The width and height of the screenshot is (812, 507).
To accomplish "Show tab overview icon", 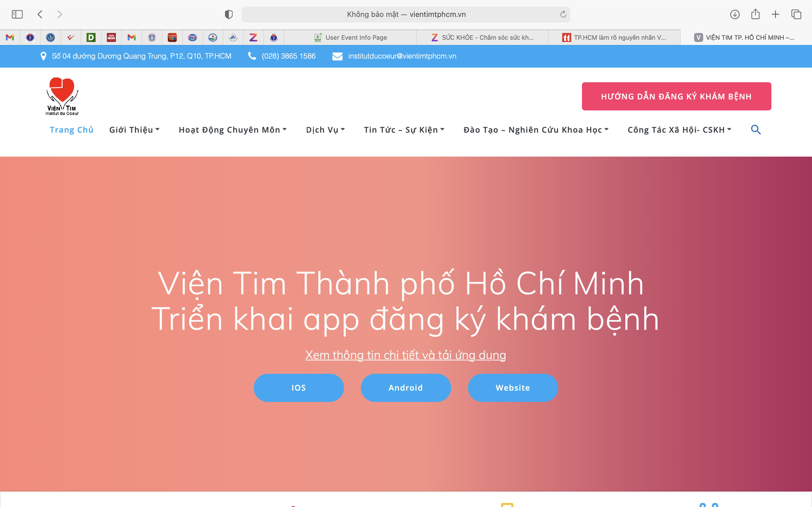I will [x=796, y=14].
